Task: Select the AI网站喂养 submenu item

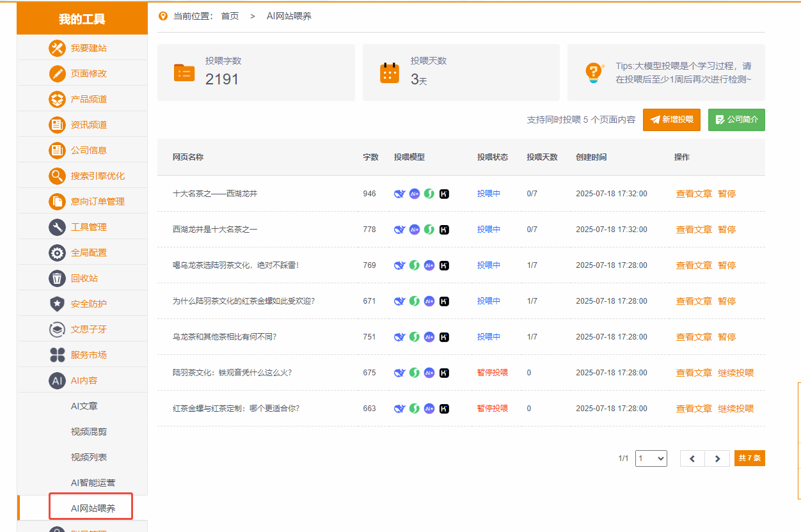Action: (x=93, y=508)
